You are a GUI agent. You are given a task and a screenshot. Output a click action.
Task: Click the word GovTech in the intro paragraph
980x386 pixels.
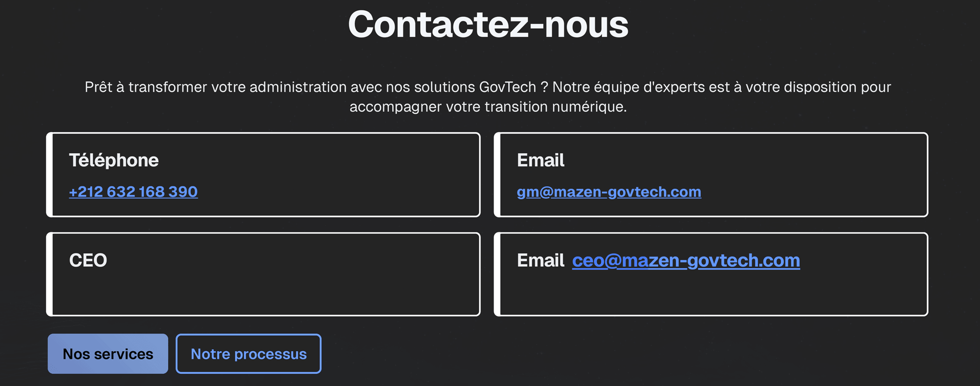(507, 87)
